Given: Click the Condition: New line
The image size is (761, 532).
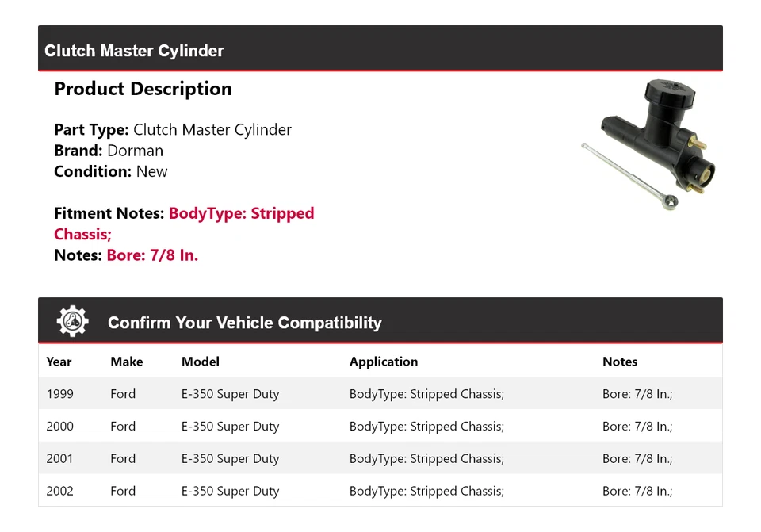Looking at the screenshot, I should point(111,171).
